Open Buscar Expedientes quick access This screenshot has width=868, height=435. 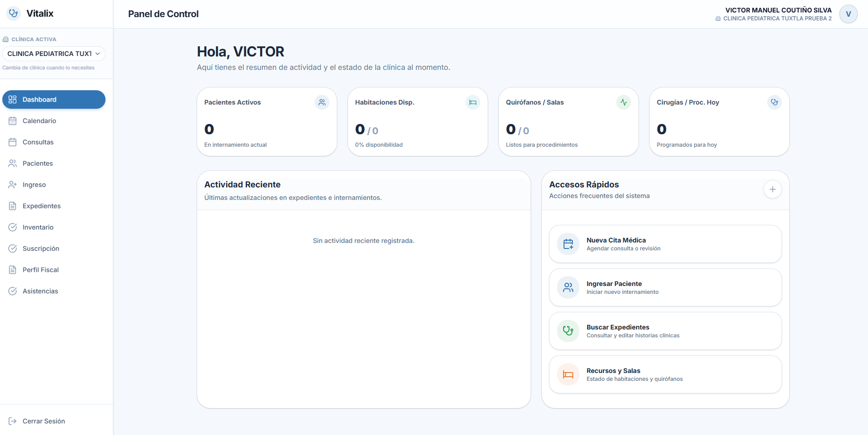coord(665,331)
